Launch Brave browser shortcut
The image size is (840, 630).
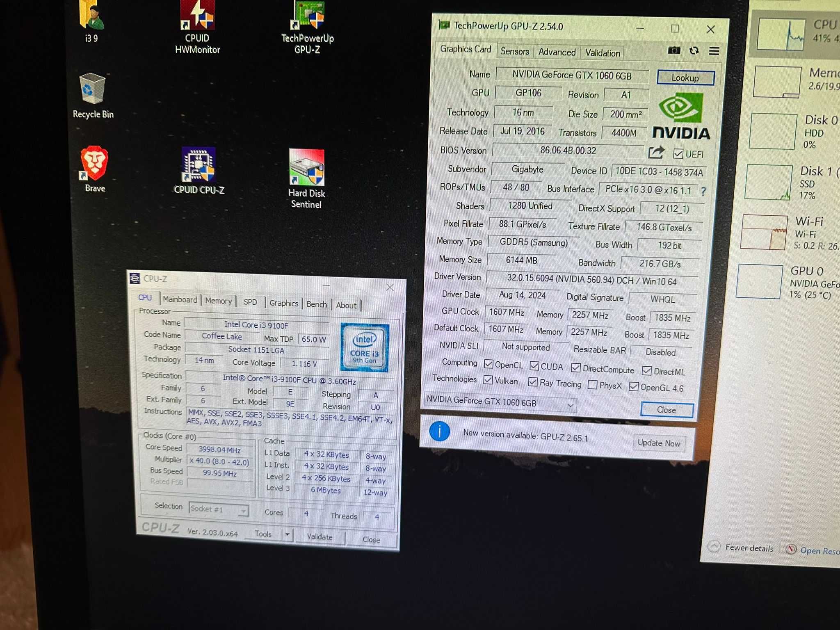coord(94,169)
